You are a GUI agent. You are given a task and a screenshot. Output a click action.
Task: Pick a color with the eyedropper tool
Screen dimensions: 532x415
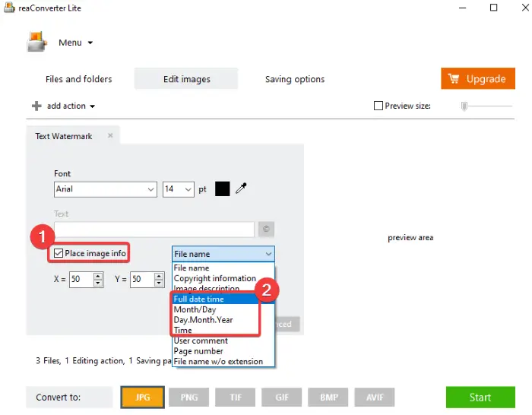point(241,188)
